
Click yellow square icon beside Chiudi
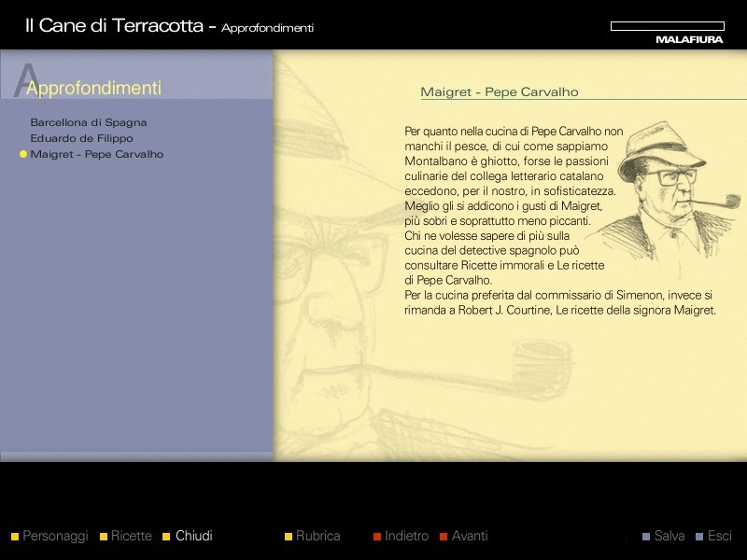click(x=166, y=537)
